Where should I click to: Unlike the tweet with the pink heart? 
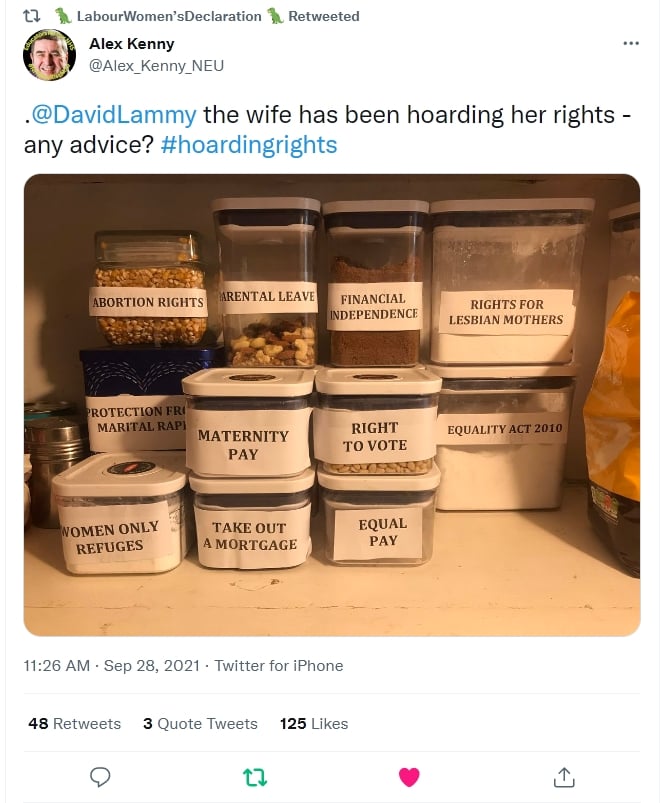tap(409, 777)
